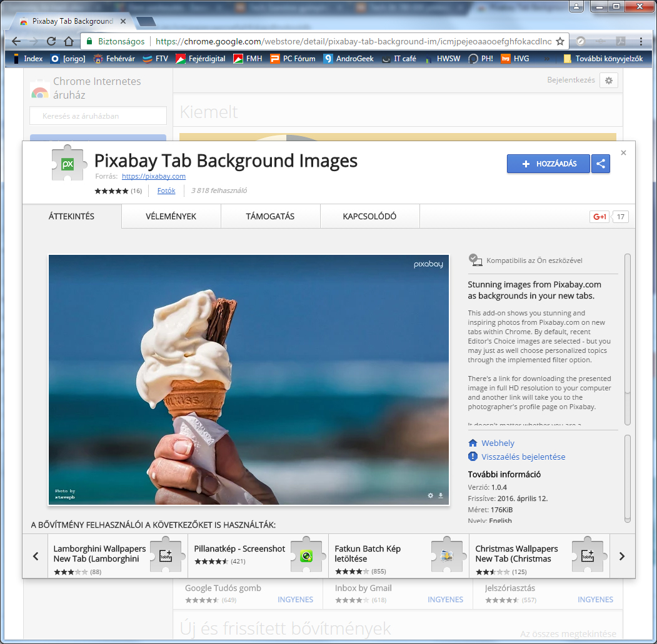The width and height of the screenshot is (657, 644).
Task: Switch to the Támogatás tab
Action: [270, 217]
